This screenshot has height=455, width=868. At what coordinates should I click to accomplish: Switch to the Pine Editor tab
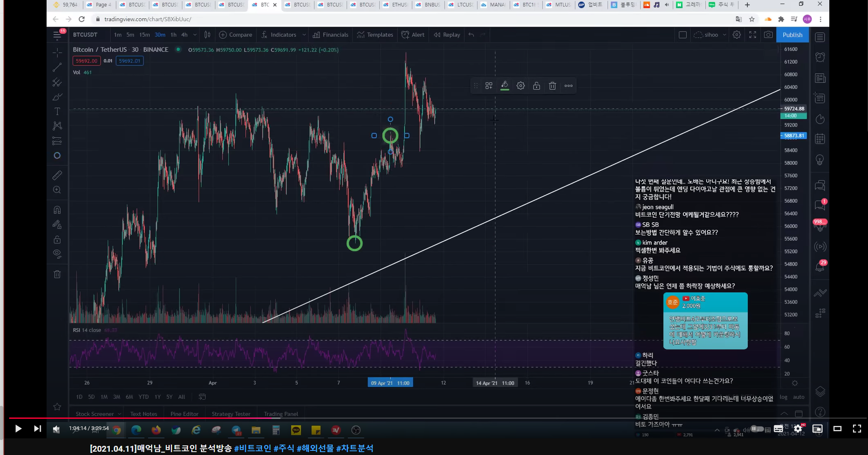pyautogui.click(x=184, y=414)
